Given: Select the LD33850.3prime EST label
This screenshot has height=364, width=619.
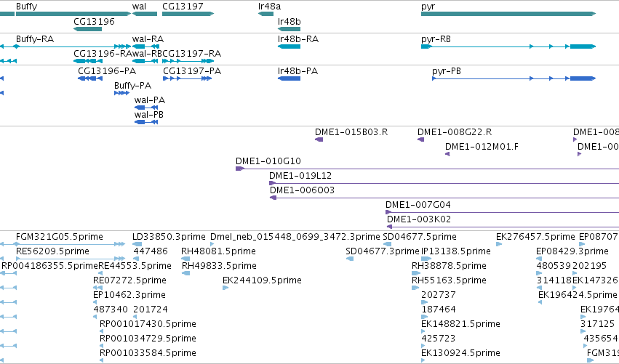Looking at the screenshot, I should pos(169,237).
